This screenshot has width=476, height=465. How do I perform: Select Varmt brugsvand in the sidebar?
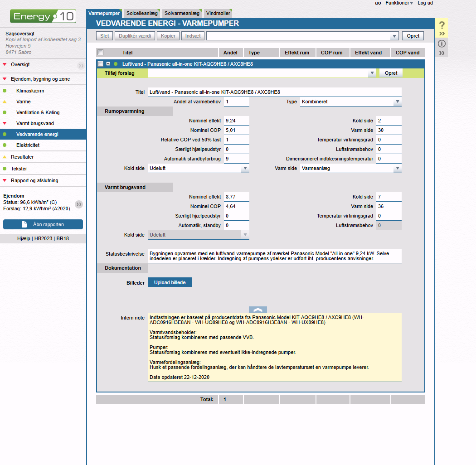(35, 123)
